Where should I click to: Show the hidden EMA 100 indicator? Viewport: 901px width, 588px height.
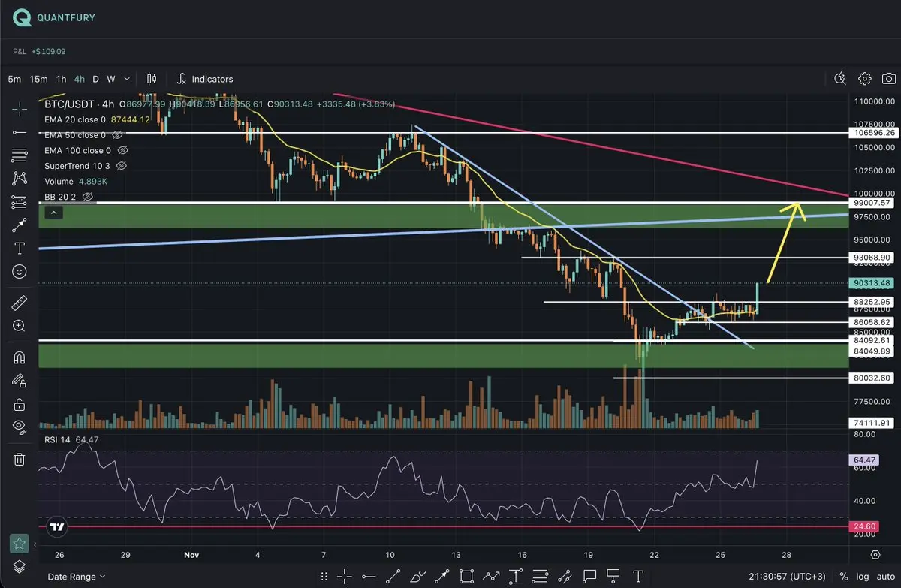click(x=124, y=150)
